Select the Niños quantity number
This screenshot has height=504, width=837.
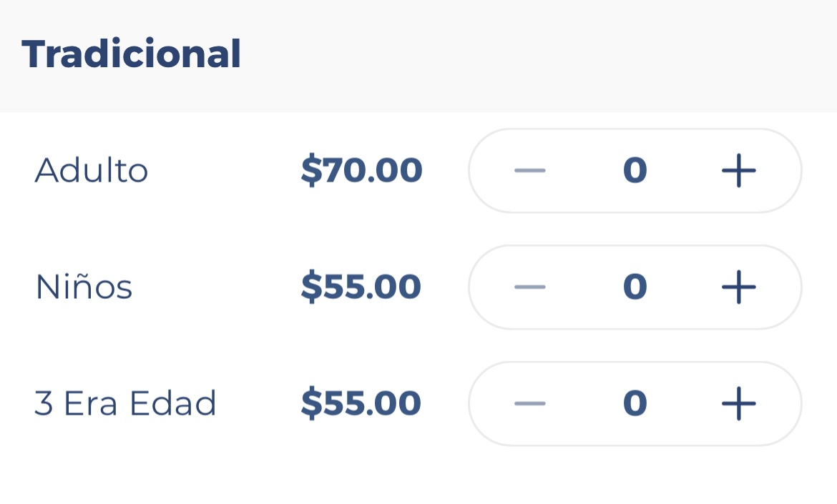click(635, 287)
